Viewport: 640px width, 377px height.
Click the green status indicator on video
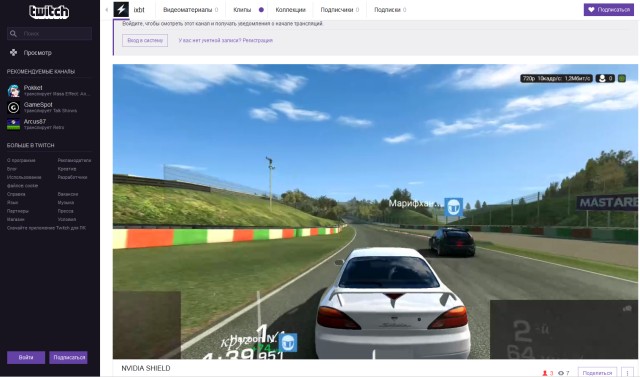point(622,78)
